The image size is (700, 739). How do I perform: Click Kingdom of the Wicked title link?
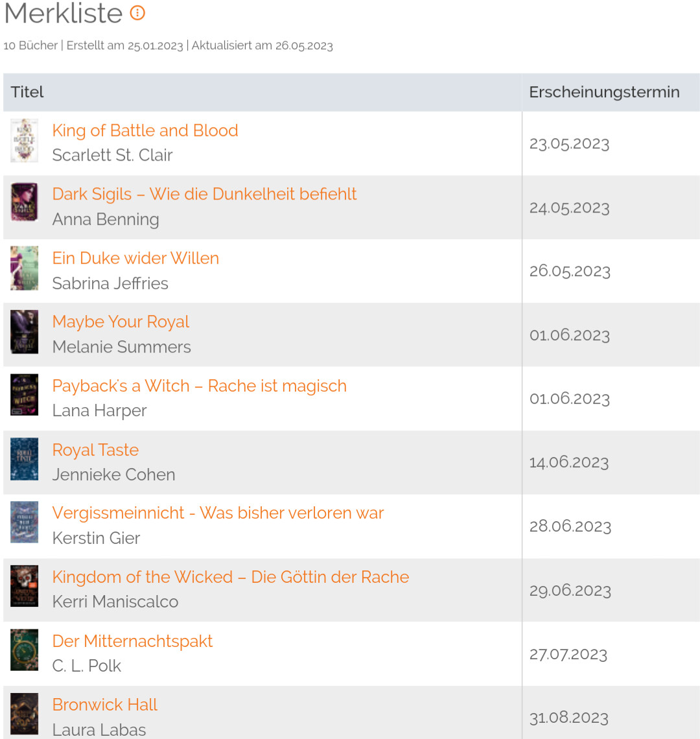[x=231, y=577]
